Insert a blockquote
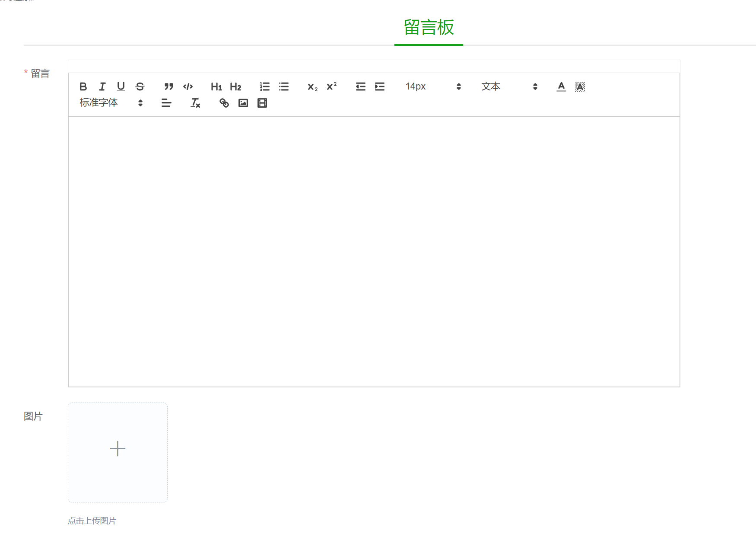The image size is (756, 534). [168, 86]
